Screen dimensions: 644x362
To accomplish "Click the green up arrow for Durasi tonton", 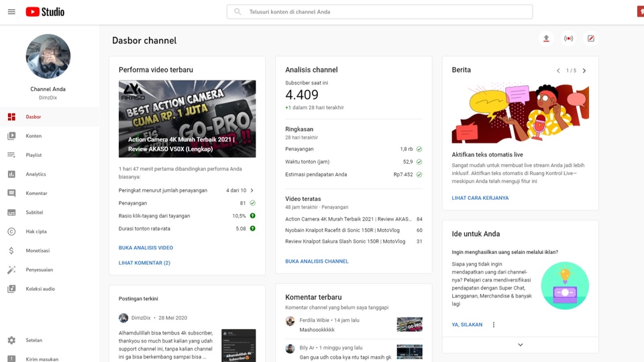I will (x=253, y=229).
